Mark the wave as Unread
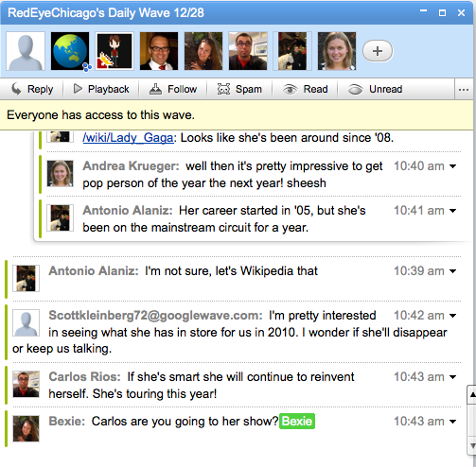 (375, 89)
